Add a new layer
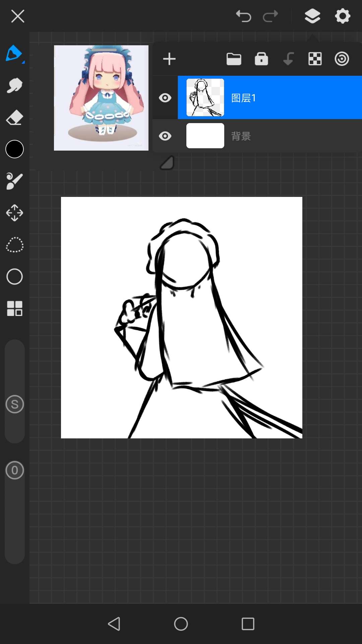This screenshot has width=362, height=644. (x=169, y=59)
